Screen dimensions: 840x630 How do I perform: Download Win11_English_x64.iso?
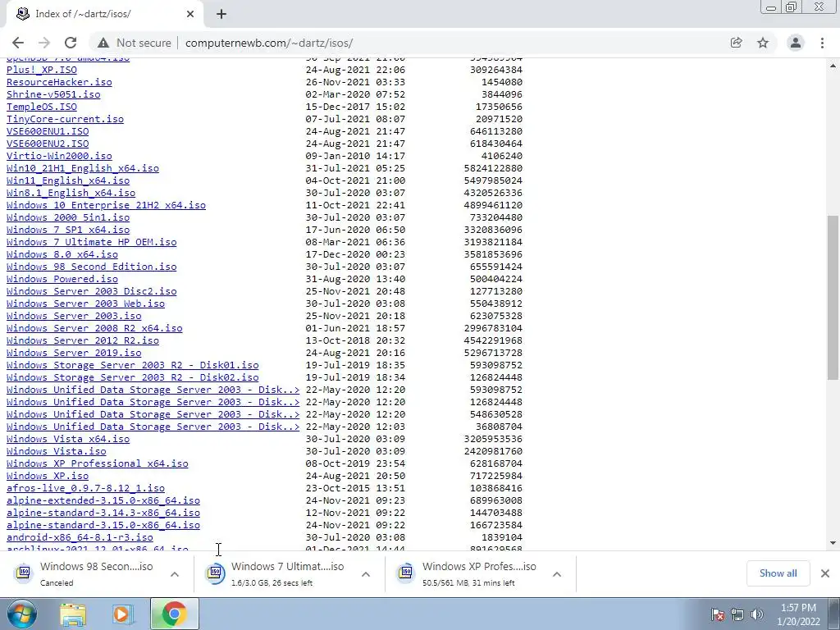(x=68, y=180)
